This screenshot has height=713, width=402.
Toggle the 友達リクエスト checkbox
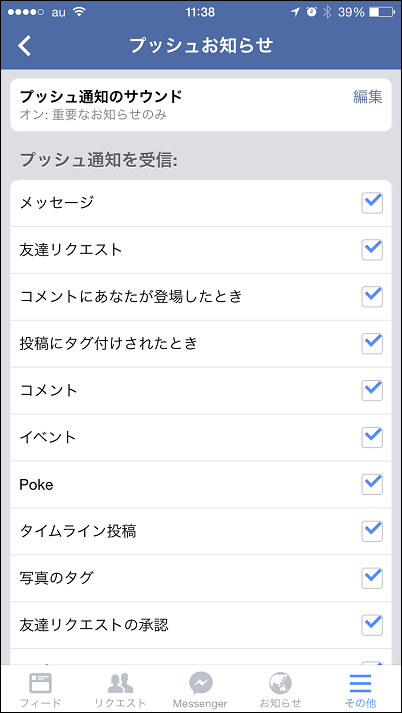[372, 250]
